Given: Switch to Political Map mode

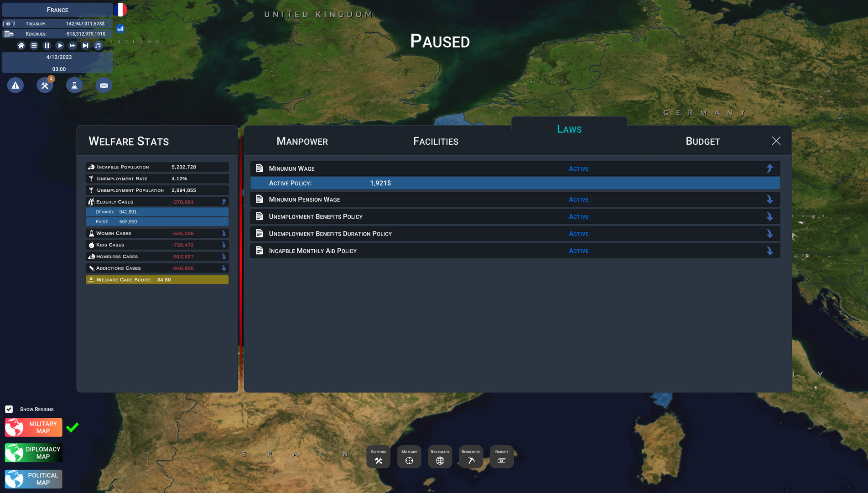Looking at the screenshot, I should (34, 479).
